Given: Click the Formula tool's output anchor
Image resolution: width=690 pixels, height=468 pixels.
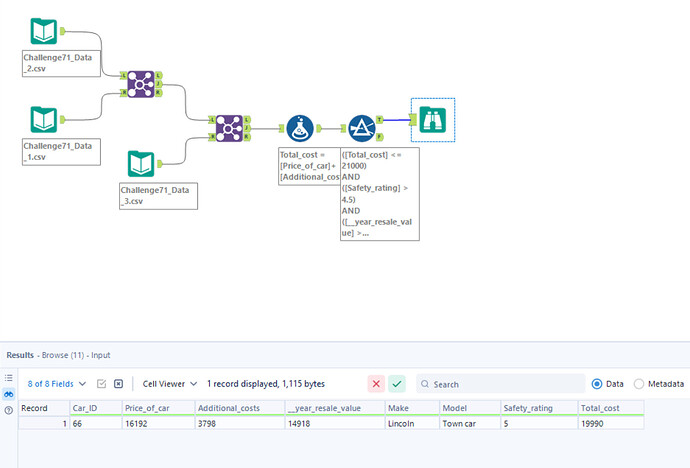Looking at the screenshot, I should 319,128.
